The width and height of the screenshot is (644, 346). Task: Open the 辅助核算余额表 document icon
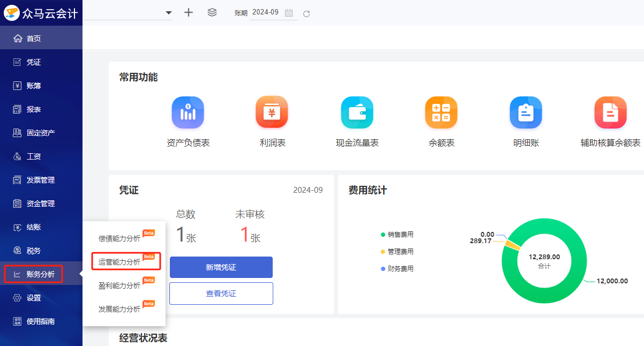click(x=610, y=112)
